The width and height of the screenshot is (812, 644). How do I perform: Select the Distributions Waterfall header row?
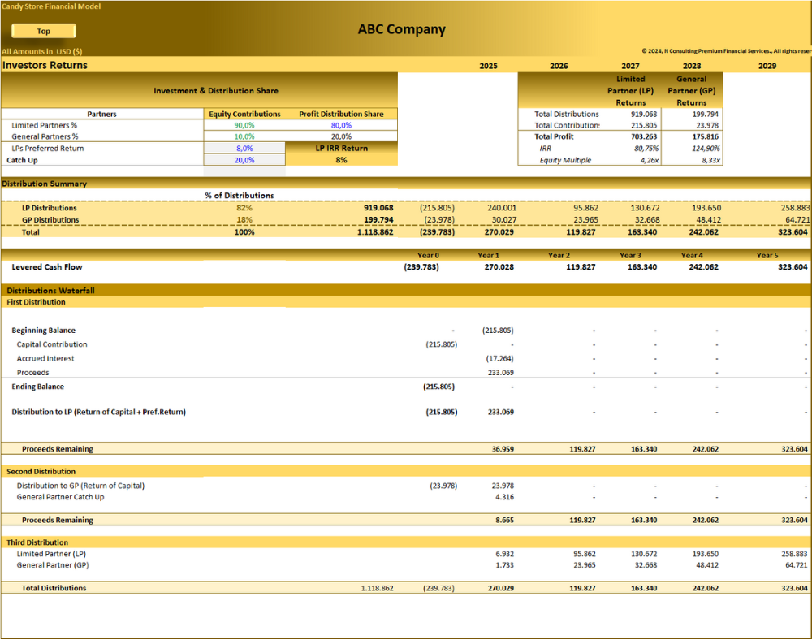[x=406, y=290]
